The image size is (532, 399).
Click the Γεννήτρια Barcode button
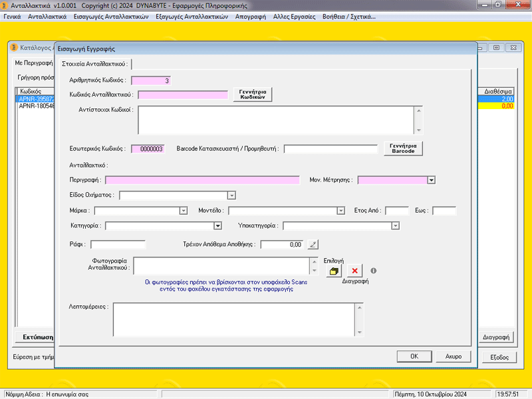click(x=403, y=148)
